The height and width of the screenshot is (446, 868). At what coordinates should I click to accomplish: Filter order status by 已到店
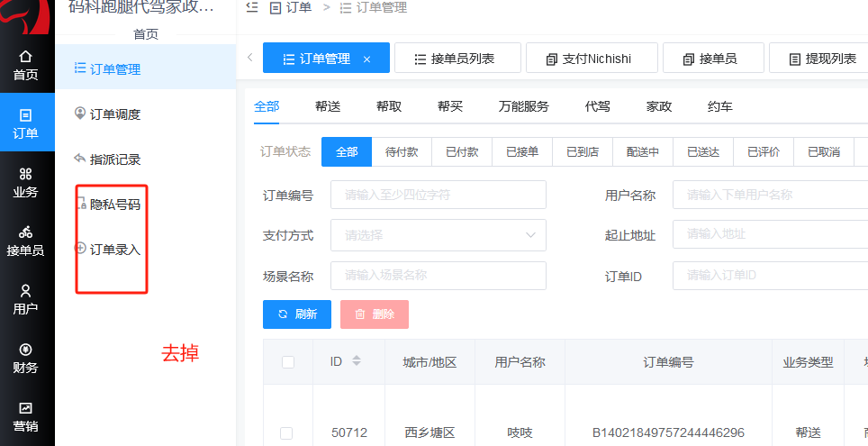[583, 151]
